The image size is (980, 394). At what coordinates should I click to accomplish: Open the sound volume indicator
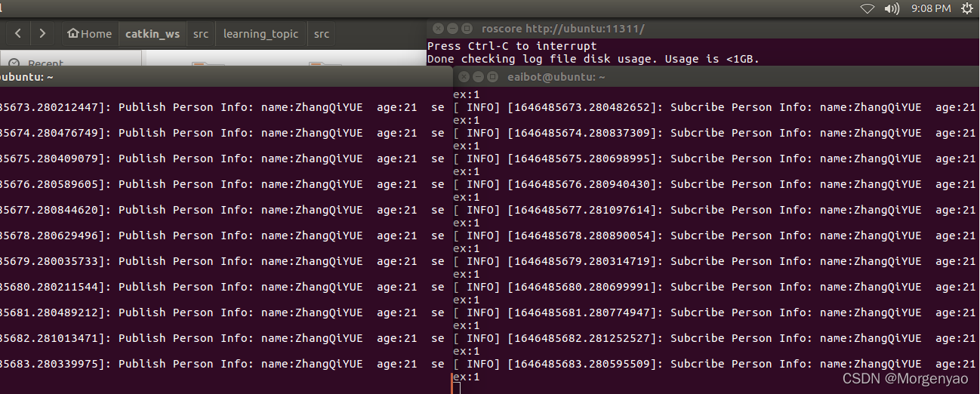coord(892,9)
